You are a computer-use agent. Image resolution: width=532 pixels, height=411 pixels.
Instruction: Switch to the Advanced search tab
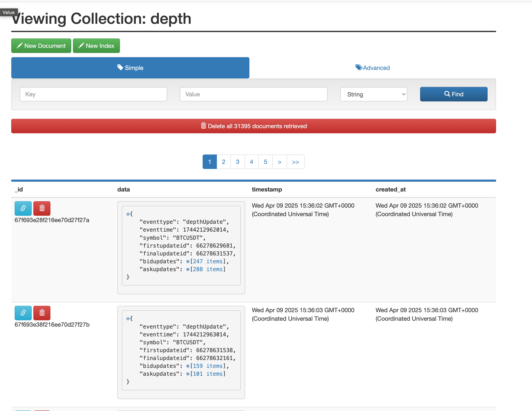(x=373, y=68)
